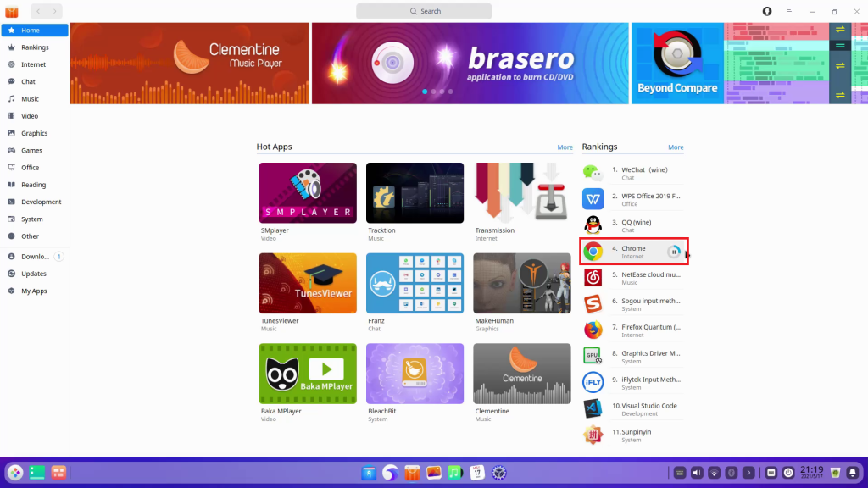Viewport: 868px width, 488px height.
Task: Select the Chat category
Action: click(x=34, y=81)
